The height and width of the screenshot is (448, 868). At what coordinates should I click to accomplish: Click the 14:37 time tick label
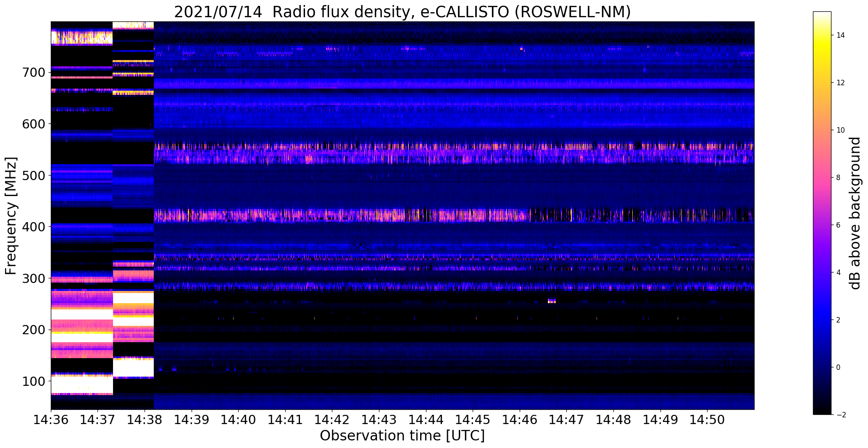(x=98, y=419)
